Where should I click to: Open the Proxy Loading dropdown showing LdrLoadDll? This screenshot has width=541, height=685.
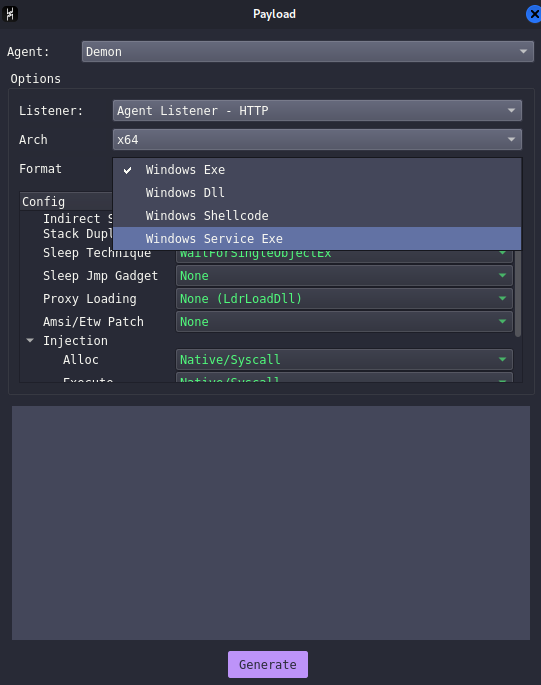[x=344, y=299]
